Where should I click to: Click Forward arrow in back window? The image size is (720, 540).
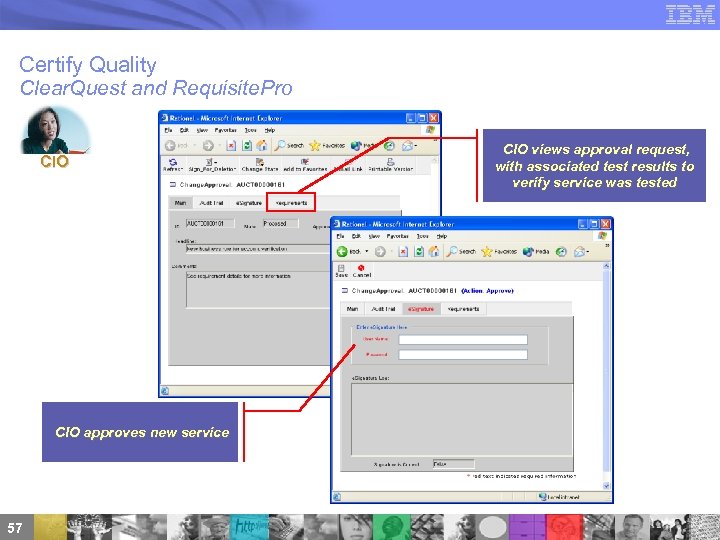coord(208,146)
